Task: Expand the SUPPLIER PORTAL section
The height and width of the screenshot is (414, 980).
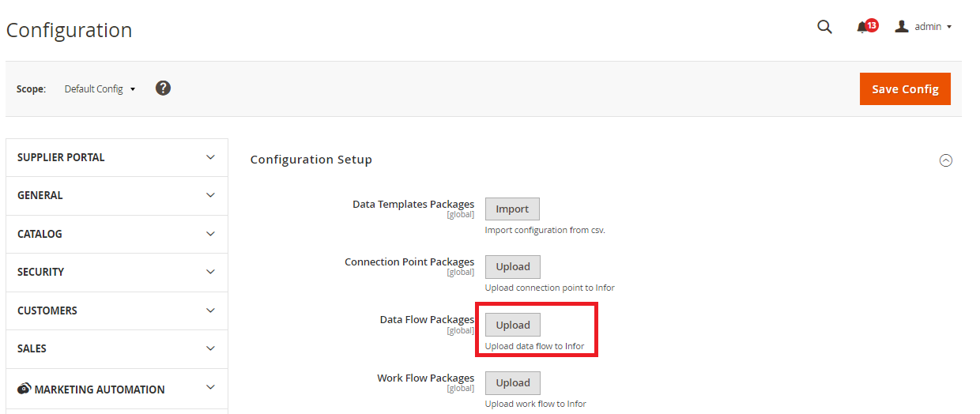Action: point(117,157)
